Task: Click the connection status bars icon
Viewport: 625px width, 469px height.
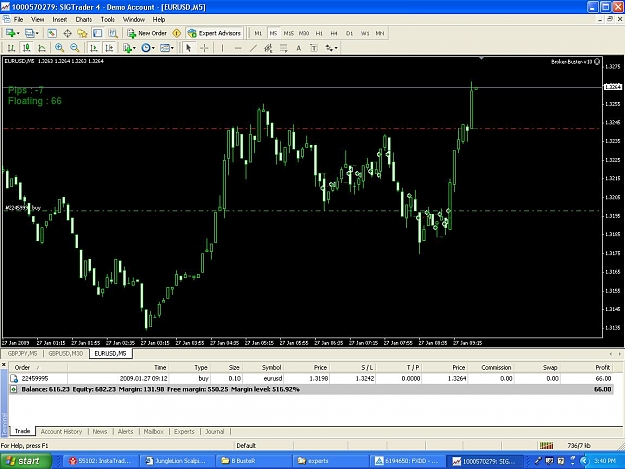Action: pos(546,445)
